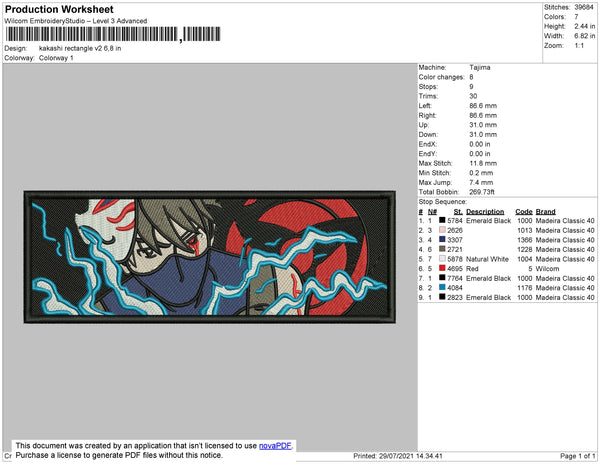
Task: Click the Trims value '30'
Action: 473,96
